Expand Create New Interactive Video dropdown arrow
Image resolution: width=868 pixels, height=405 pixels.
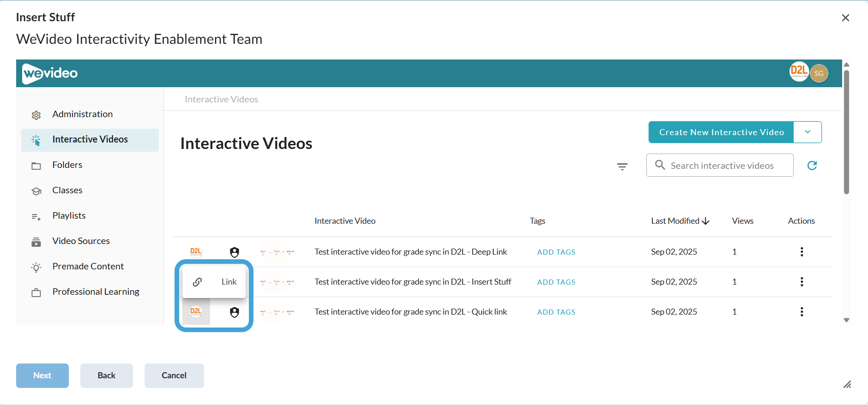[808, 132]
